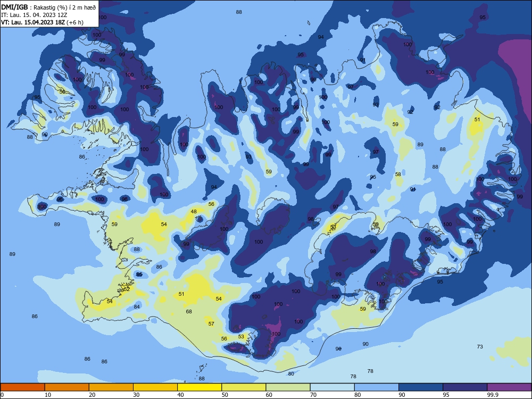The height and width of the screenshot is (399, 532).
Task: Click the legend label '10'
Action: click(48, 395)
